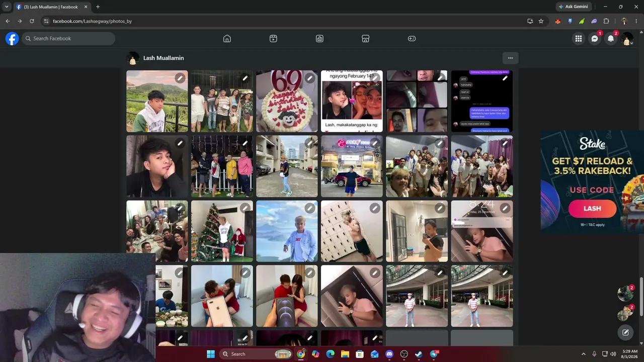Open Lash Muallamin profile name link
Image resolution: width=644 pixels, height=362 pixels.
coord(164,58)
